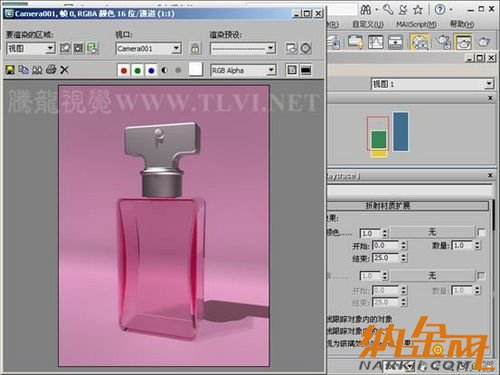
Task: Click the 开始 0.0 input field
Action: 386,246
